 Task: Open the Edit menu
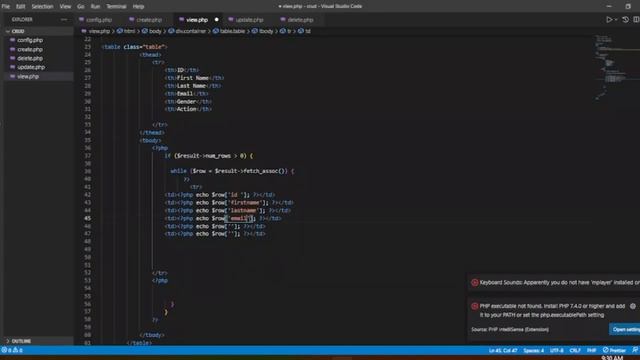20,7
